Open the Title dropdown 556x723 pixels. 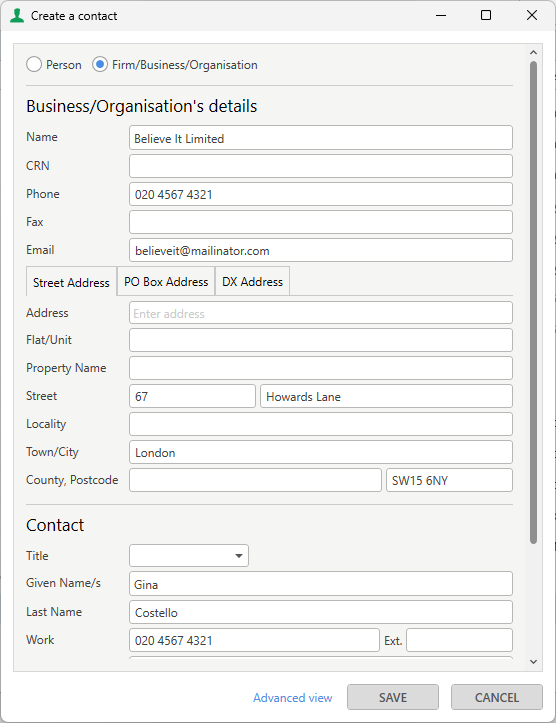(189, 556)
